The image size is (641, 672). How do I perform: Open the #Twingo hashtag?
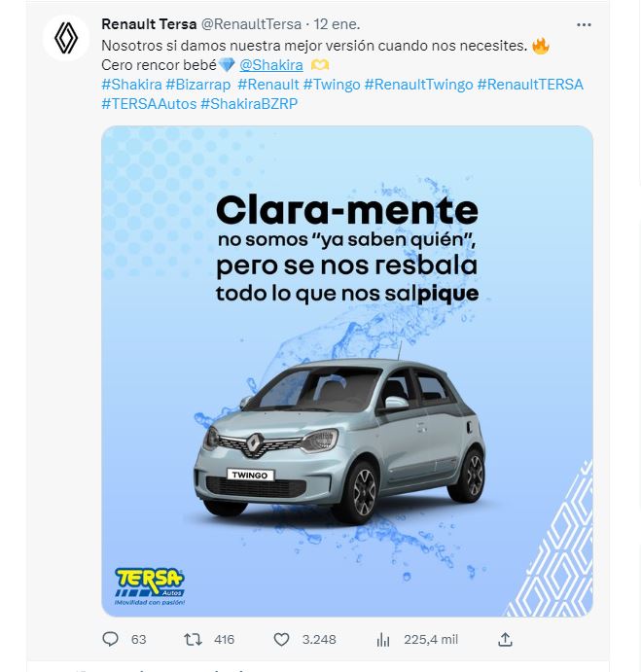[332, 85]
